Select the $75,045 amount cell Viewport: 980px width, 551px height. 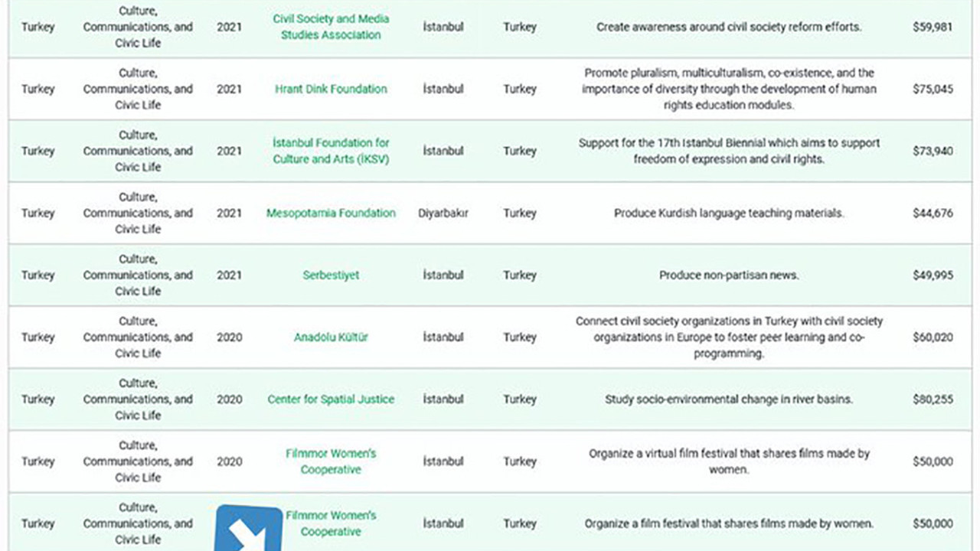pyautogui.click(x=933, y=89)
